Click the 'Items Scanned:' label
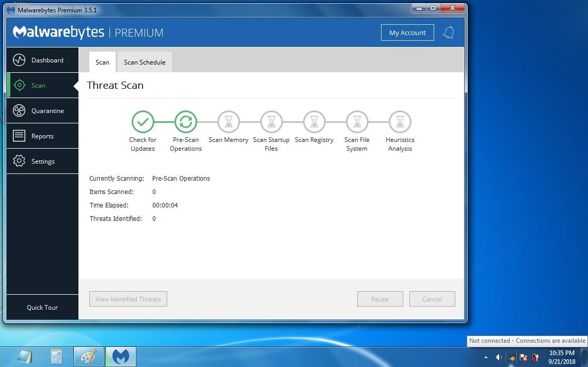588x367 pixels. (112, 192)
